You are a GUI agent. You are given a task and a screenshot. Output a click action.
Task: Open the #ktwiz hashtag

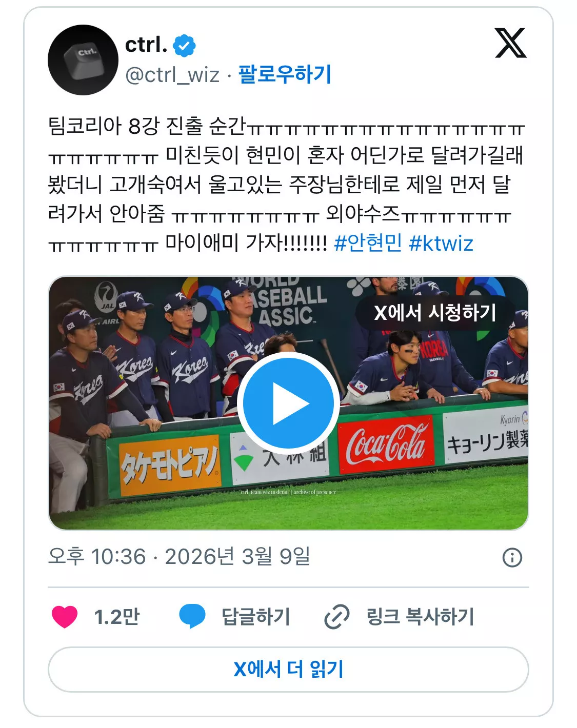pos(441,243)
